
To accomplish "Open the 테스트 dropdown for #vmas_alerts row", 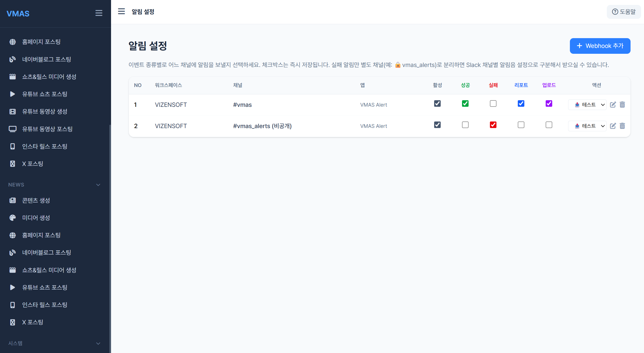I will [587, 126].
